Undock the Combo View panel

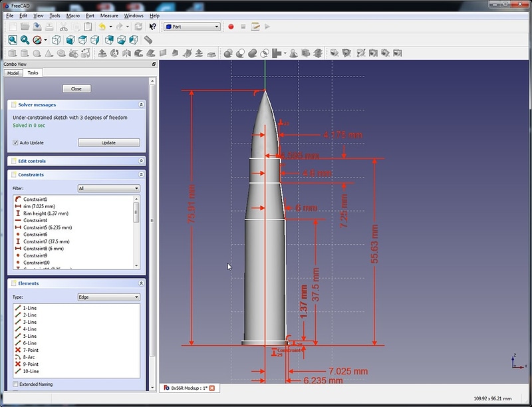tap(154, 64)
